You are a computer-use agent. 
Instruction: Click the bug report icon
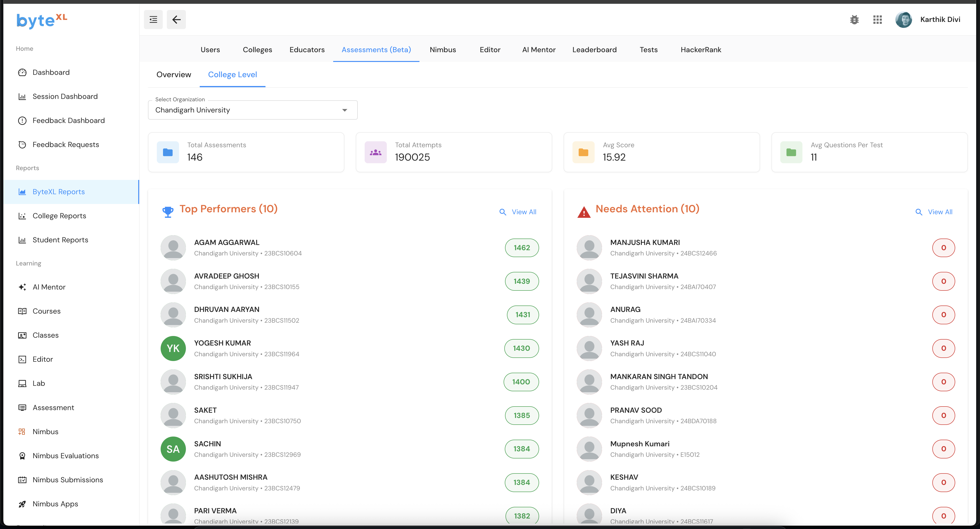coord(854,20)
